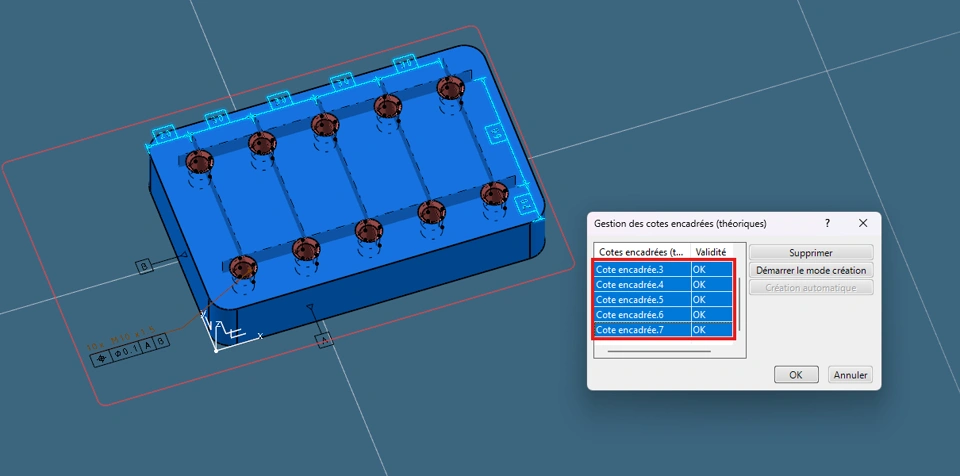Select the position tolerance symbol in the frame

[x=100, y=359]
